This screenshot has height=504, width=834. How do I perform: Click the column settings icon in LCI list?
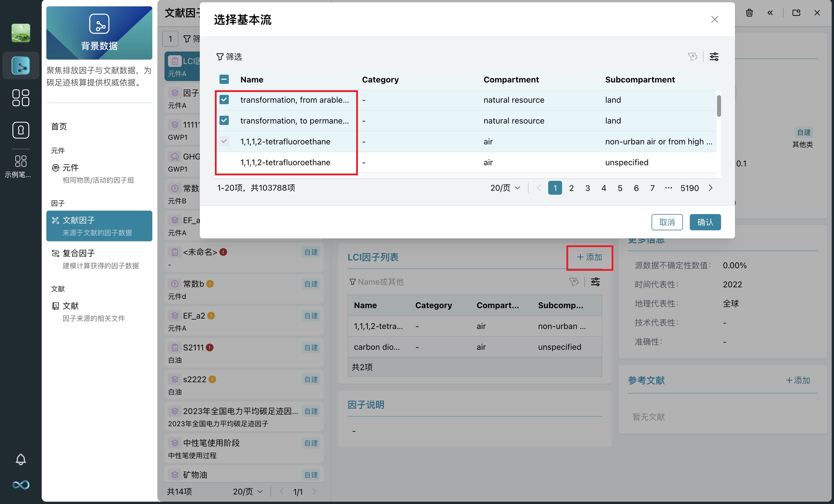click(595, 282)
